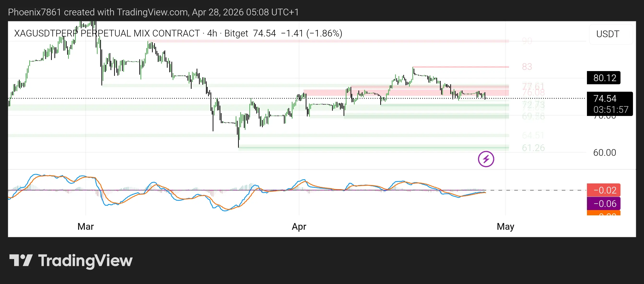Click the countdown timer 03:51:57

click(x=610, y=110)
